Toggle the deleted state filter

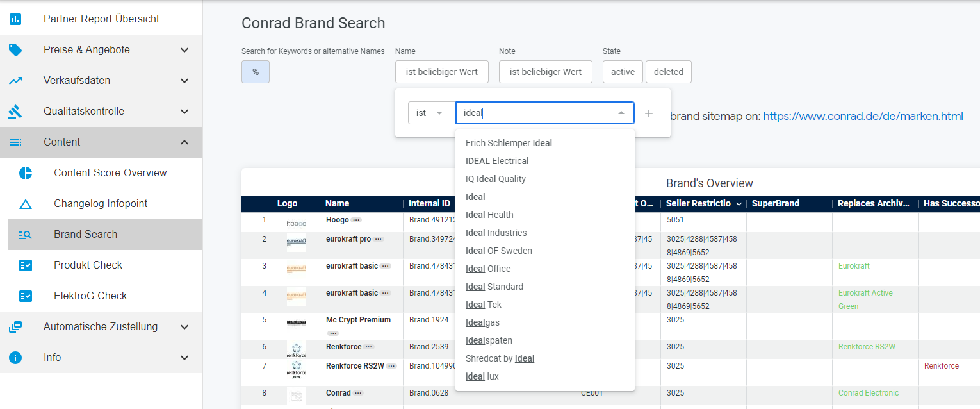[x=669, y=72]
